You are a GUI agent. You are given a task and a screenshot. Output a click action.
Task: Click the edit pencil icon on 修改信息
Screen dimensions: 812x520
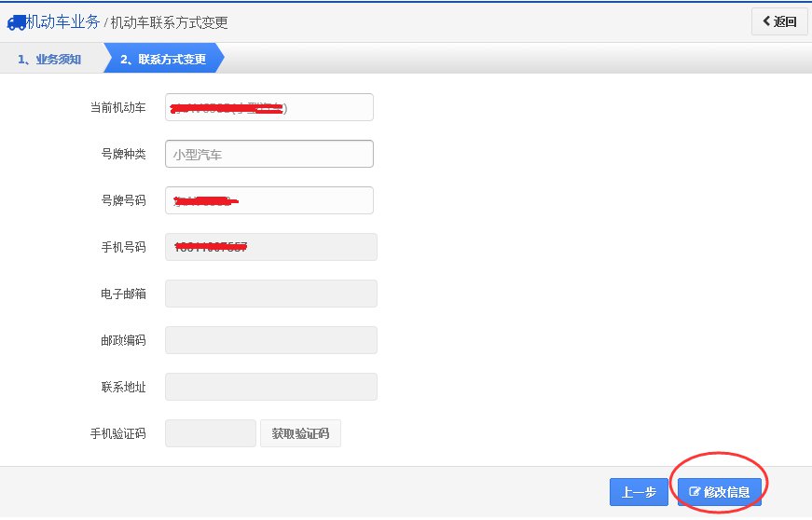click(695, 491)
